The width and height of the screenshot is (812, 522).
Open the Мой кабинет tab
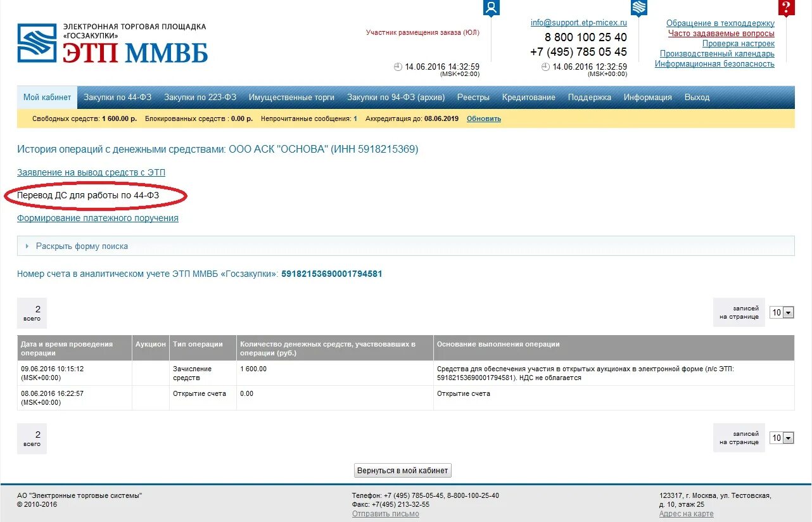(x=48, y=98)
